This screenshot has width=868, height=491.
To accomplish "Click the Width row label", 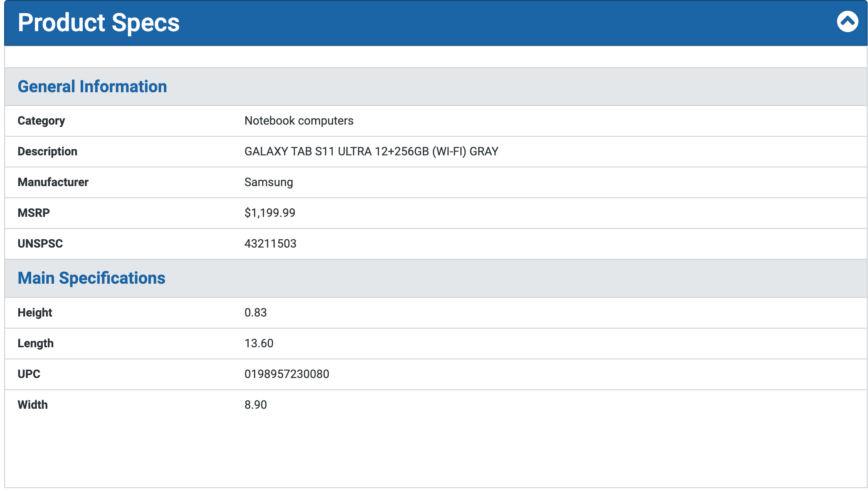I will click(x=32, y=405).
